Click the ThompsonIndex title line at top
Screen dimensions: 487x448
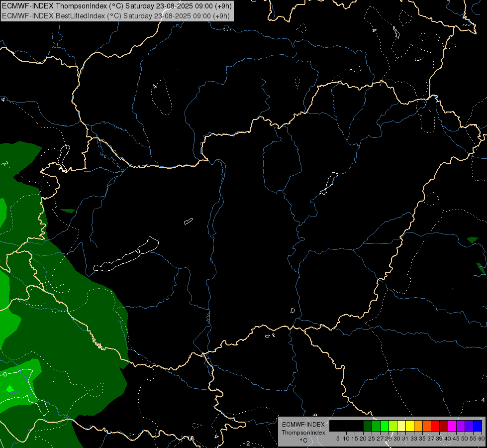117,6
